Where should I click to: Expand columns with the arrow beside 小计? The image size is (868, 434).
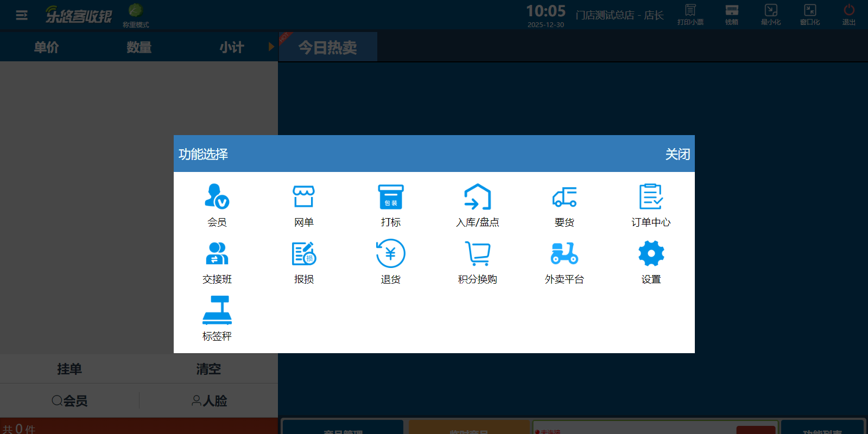pos(271,47)
